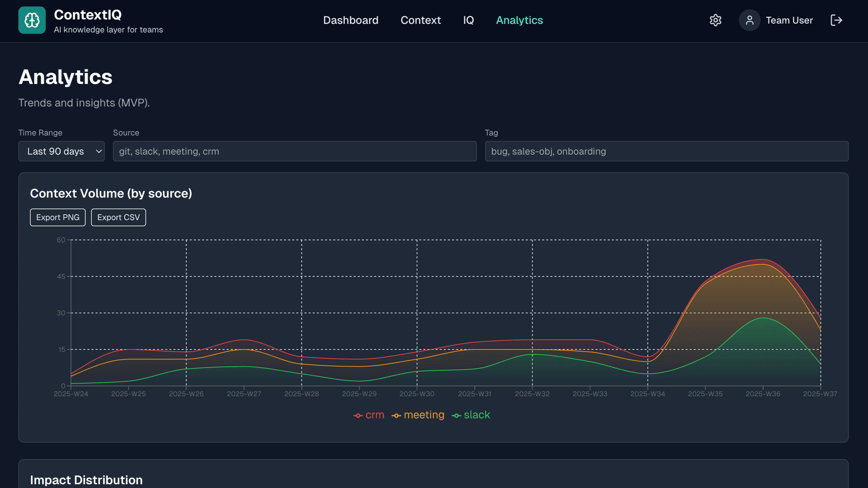868x488 pixels.
Task: Hide the slack series from the chart
Action: tap(477, 415)
